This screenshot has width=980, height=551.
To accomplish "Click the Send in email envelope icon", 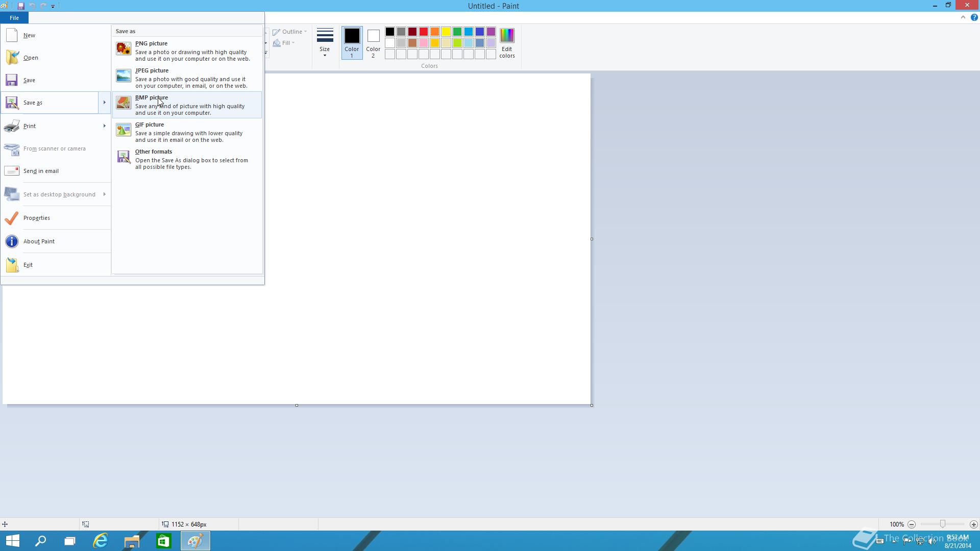I will point(12,171).
